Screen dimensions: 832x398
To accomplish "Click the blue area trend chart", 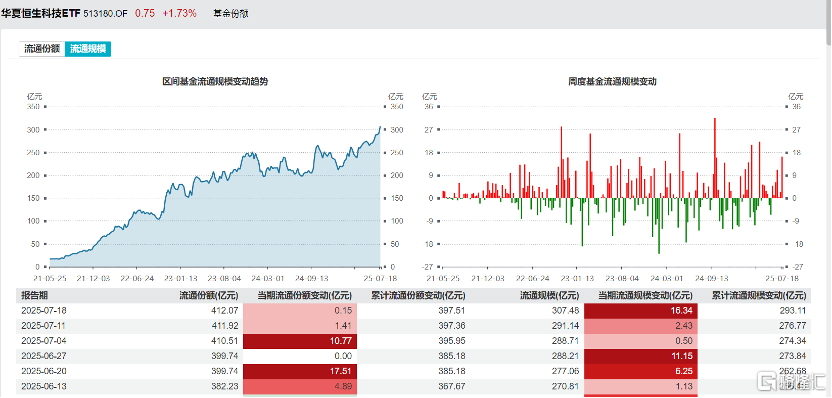I will (215, 196).
